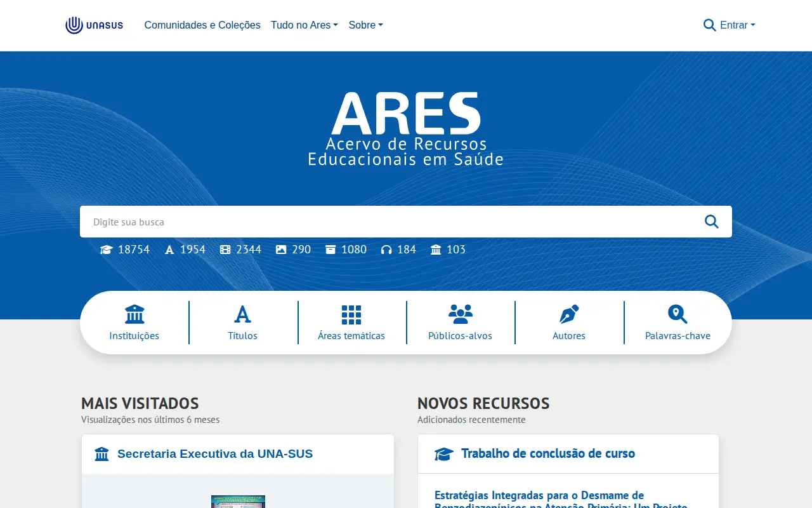
Task: Focus the Digite sua busca field
Action: [406, 222]
